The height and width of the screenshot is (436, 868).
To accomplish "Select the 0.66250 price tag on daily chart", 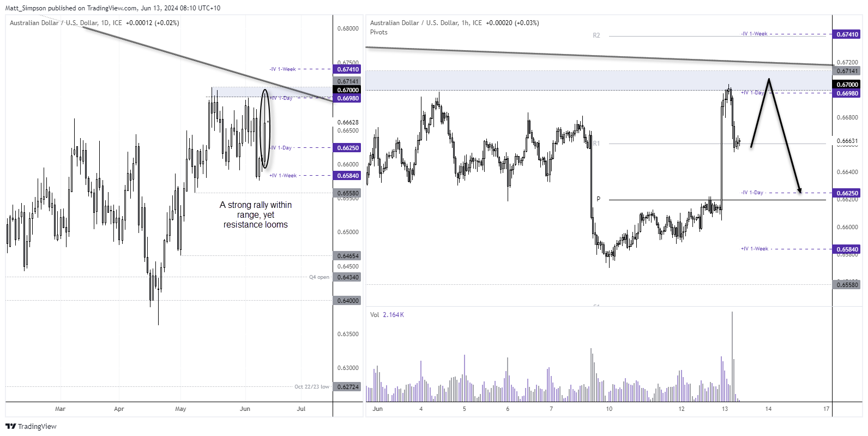I will pyautogui.click(x=348, y=148).
